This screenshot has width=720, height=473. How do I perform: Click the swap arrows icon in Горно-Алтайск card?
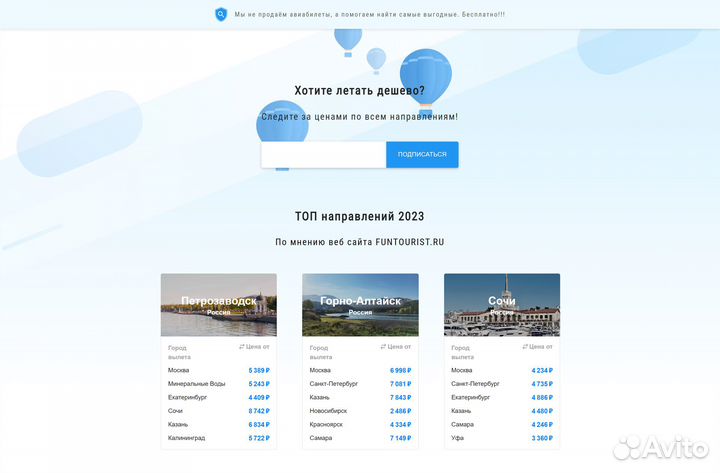point(383,347)
